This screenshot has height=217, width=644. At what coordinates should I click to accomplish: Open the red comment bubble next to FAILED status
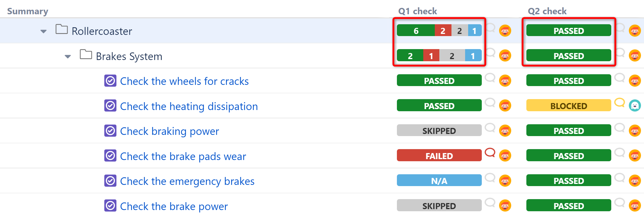click(x=490, y=153)
